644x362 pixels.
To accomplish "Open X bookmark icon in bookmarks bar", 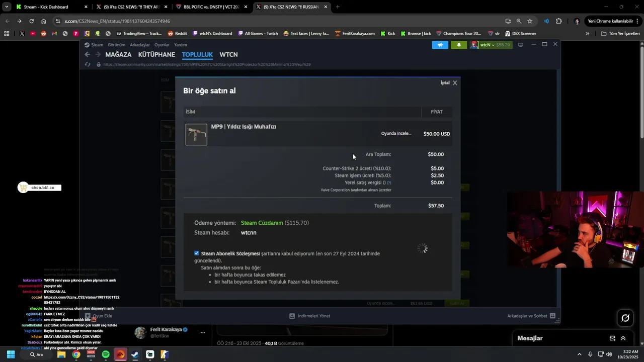I will pos(22,34).
